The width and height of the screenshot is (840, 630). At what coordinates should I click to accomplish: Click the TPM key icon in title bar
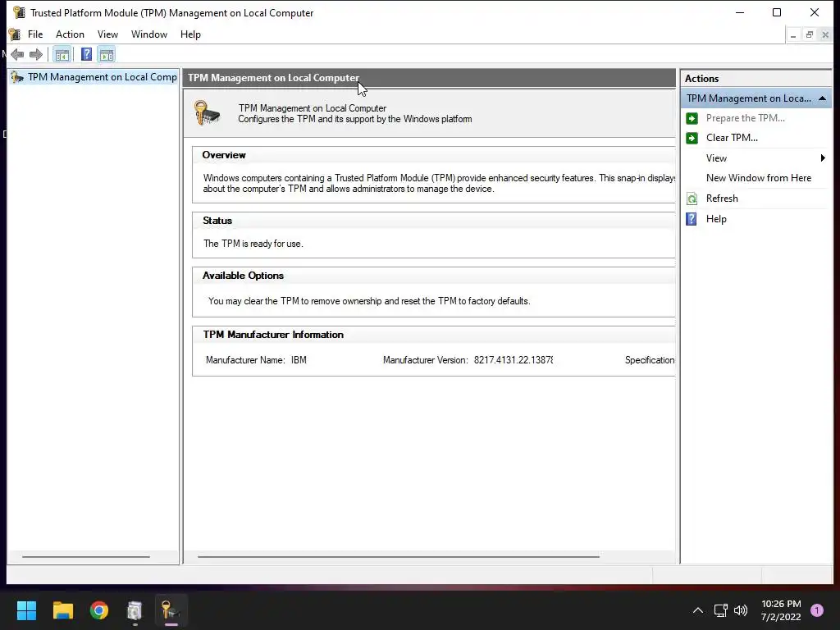[x=19, y=12]
